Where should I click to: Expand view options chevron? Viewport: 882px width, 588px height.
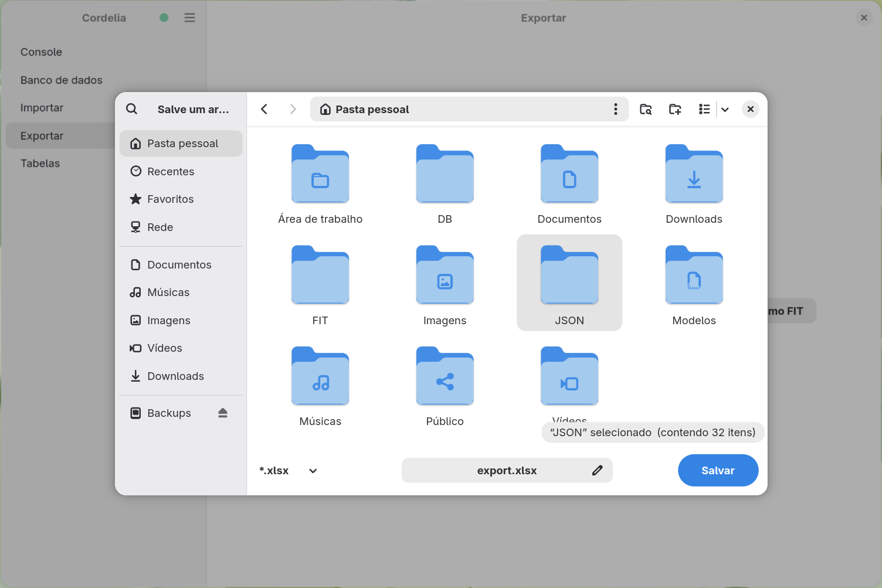coord(725,109)
